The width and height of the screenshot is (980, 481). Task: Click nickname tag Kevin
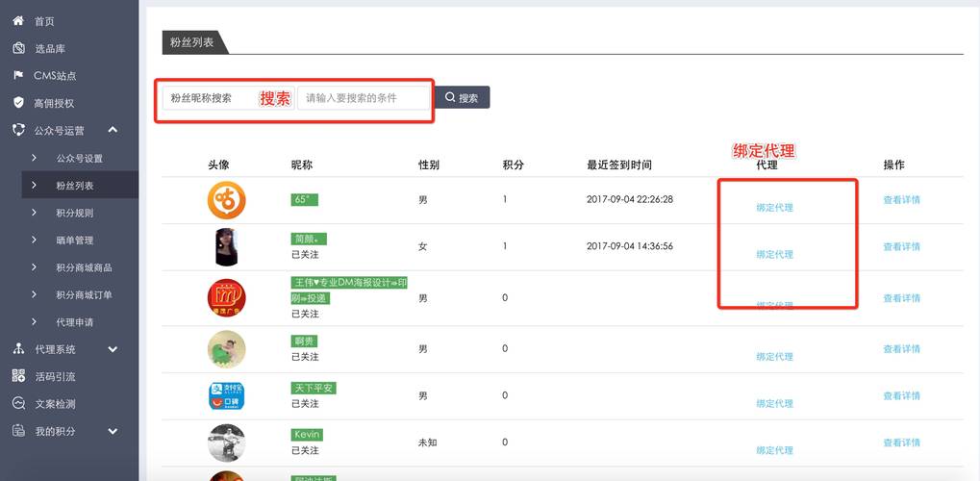307,435
